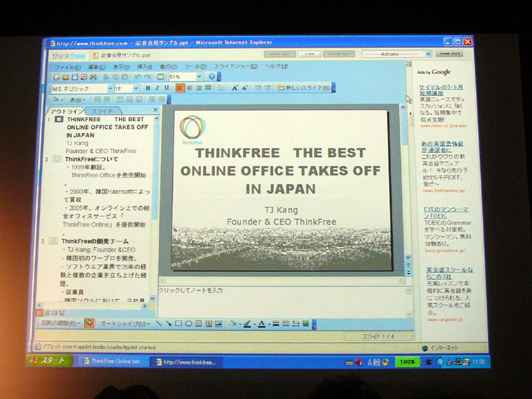Click the スタート start button
Image resolution: width=532 pixels, height=399 pixels.
(x=49, y=360)
